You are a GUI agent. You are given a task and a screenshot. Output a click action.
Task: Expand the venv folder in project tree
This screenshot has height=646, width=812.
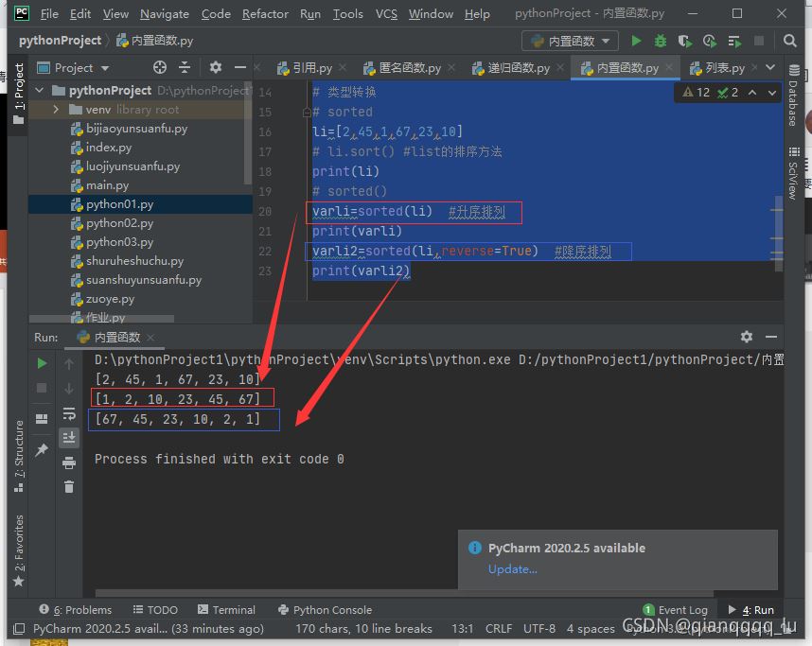tap(56, 110)
